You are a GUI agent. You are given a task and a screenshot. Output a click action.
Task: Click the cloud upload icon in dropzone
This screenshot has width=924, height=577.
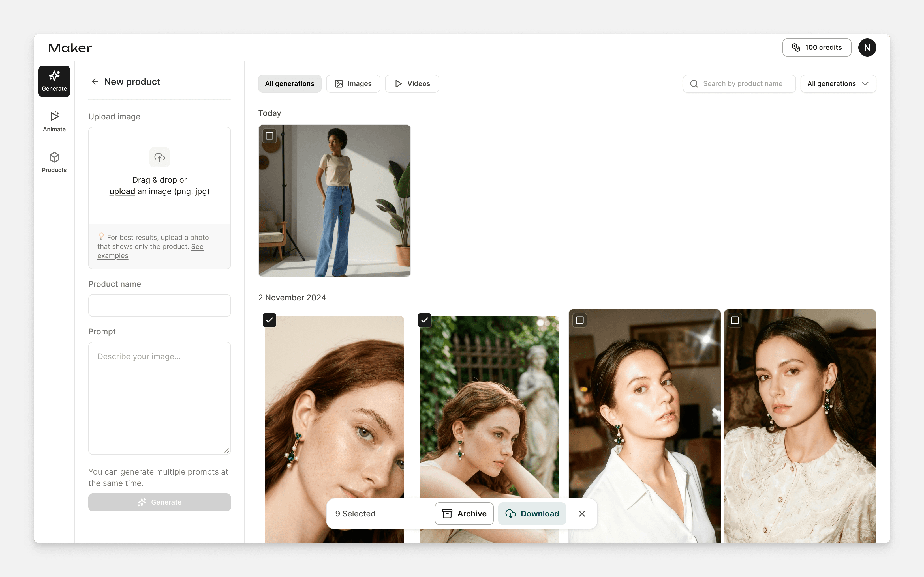(x=160, y=157)
